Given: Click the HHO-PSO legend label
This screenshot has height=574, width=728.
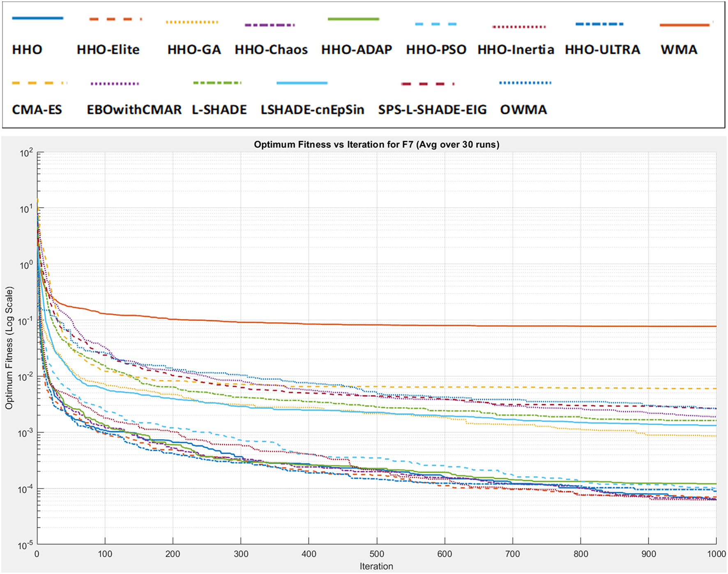Looking at the screenshot, I should [x=436, y=50].
